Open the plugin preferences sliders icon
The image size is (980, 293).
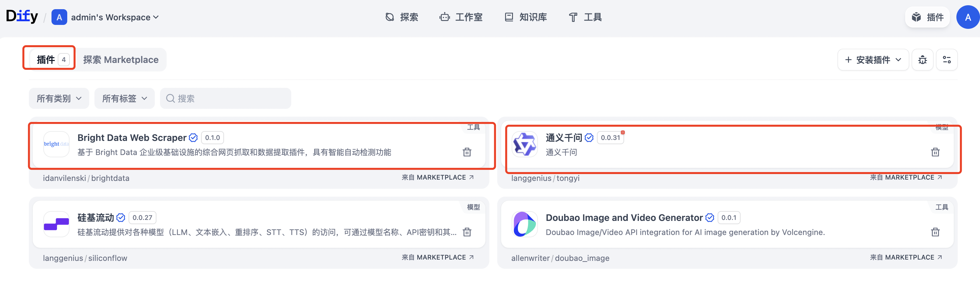pyautogui.click(x=947, y=60)
